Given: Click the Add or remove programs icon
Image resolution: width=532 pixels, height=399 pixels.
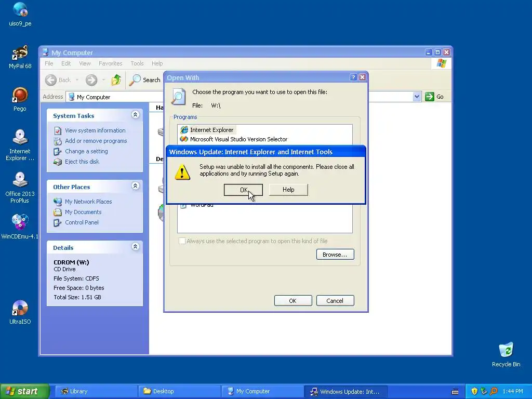Looking at the screenshot, I should (58, 141).
